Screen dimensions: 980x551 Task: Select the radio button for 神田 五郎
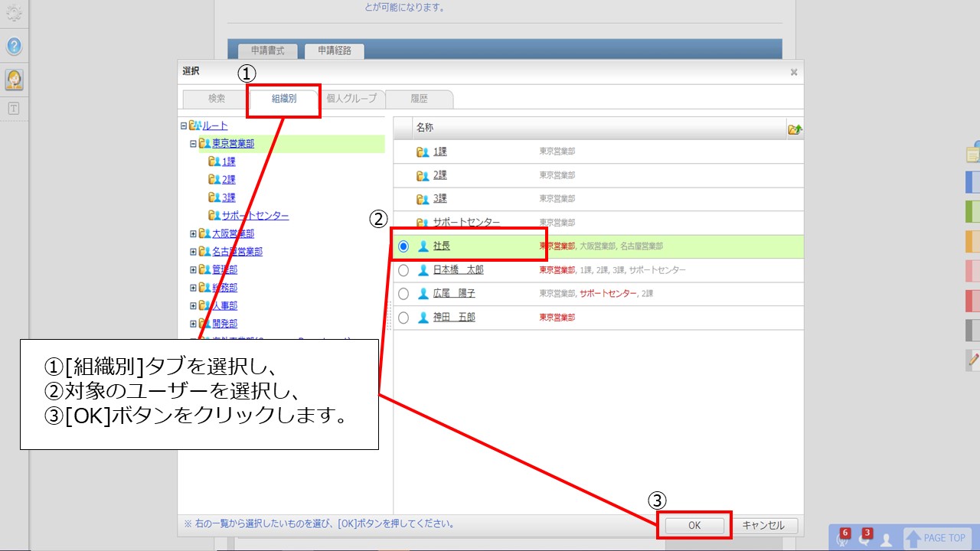403,318
